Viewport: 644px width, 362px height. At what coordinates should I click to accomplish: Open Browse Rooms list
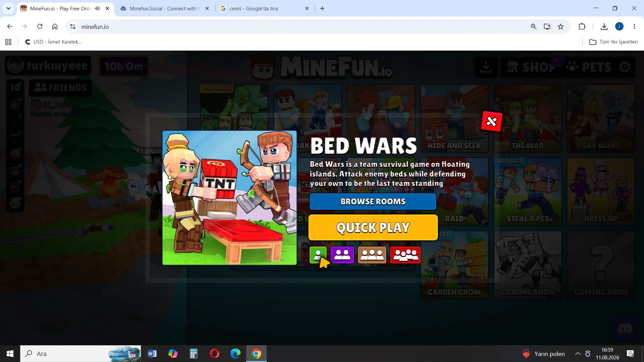point(373,201)
